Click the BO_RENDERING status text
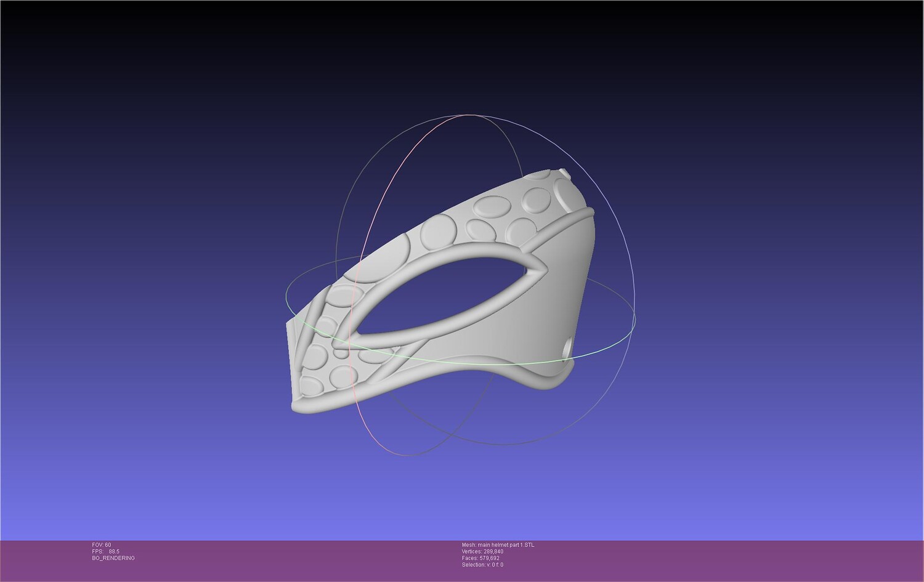Viewport: 924px width, 582px height. pos(113,559)
